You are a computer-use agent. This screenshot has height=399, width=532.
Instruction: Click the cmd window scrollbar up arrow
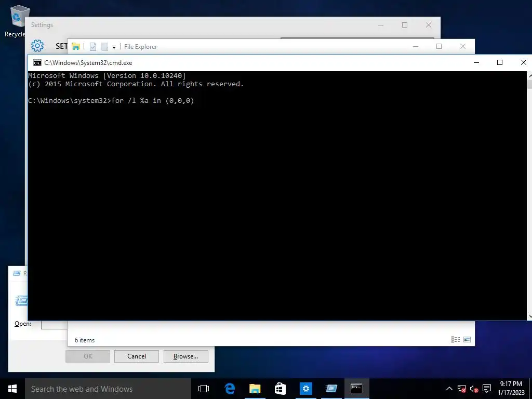click(x=529, y=76)
